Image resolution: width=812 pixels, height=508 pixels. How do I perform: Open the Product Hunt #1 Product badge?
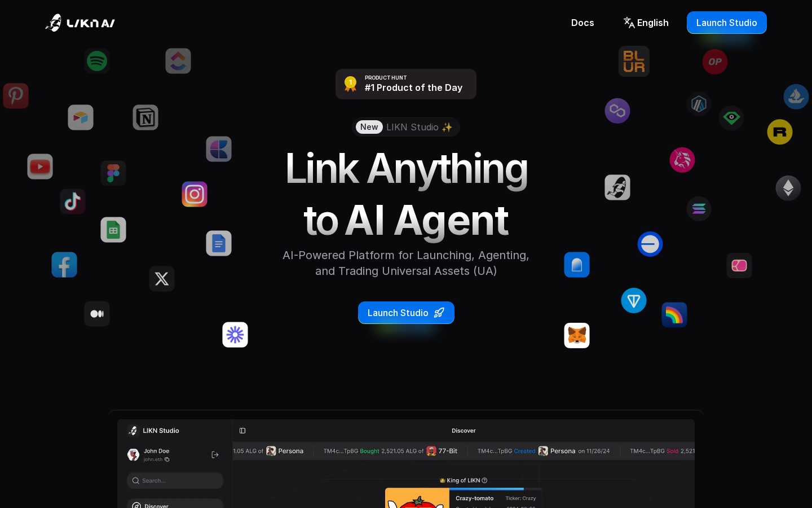pyautogui.click(x=406, y=84)
